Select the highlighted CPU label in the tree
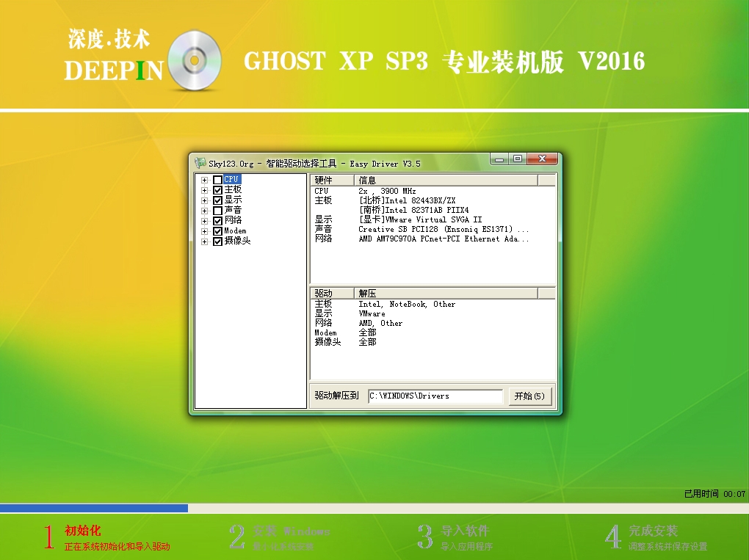The width and height of the screenshot is (749, 560). click(x=231, y=180)
